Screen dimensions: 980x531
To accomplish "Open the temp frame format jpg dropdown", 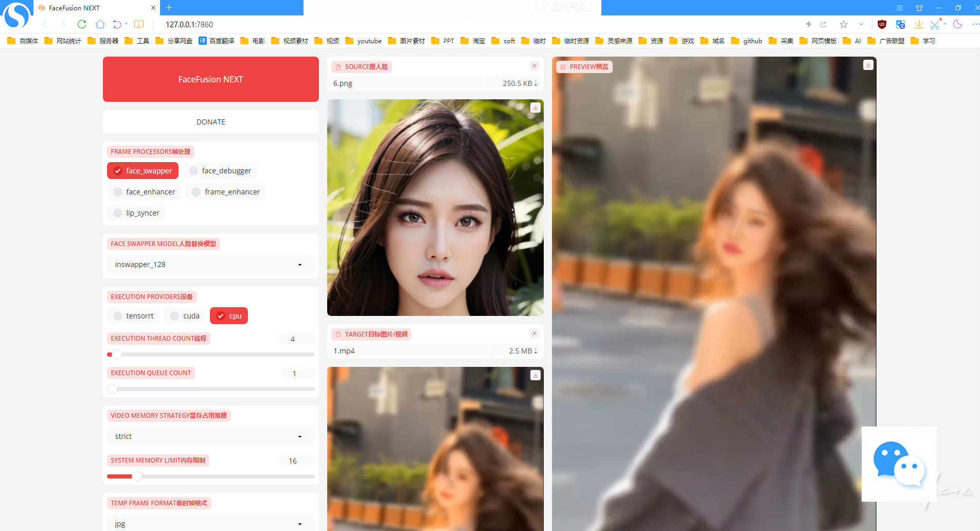I will tap(211, 523).
